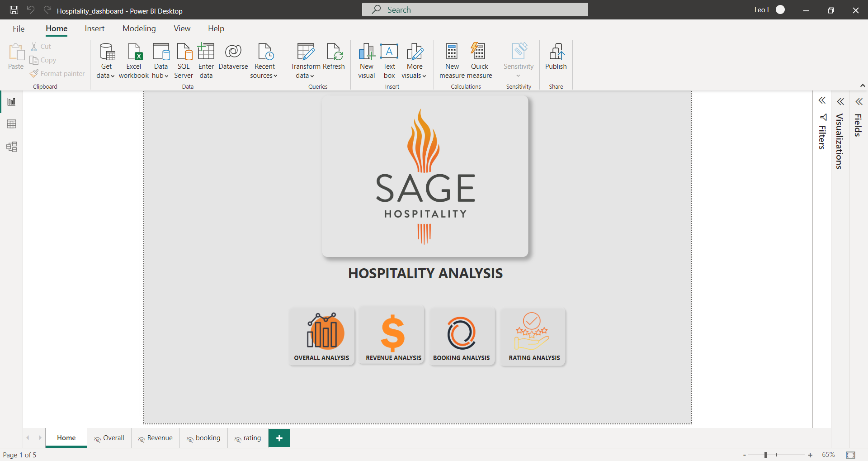Publish the report
Screen dimensions: 868x461
coord(556,57)
